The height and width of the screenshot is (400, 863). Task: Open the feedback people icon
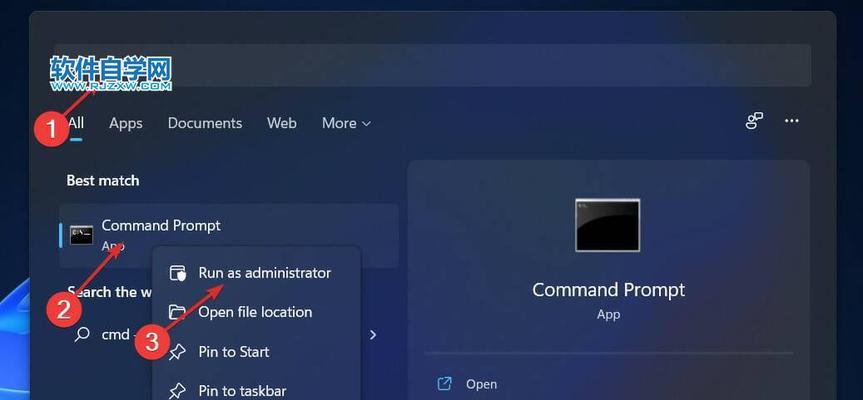point(754,121)
